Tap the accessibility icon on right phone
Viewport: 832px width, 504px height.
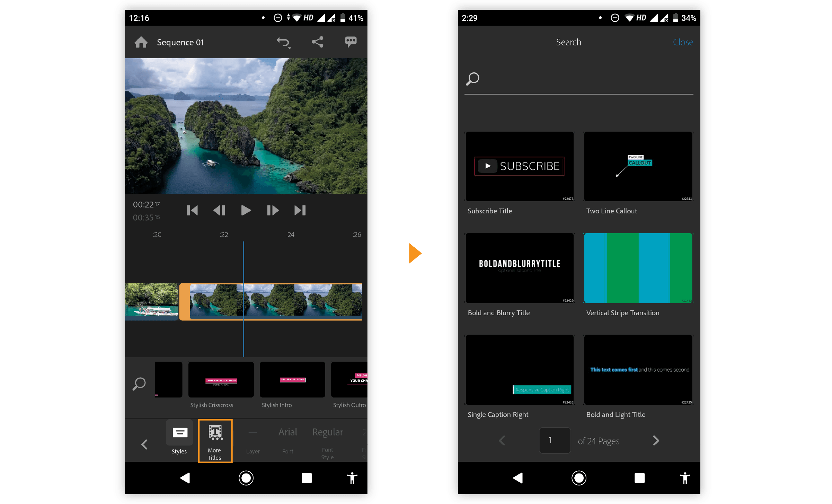[x=685, y=478]
